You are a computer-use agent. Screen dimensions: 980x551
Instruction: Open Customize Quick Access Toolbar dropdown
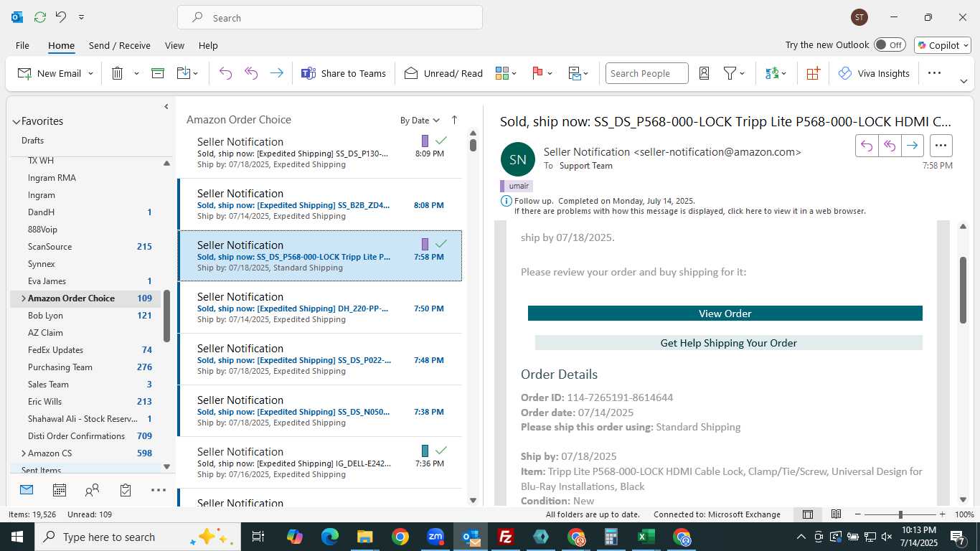81,17
